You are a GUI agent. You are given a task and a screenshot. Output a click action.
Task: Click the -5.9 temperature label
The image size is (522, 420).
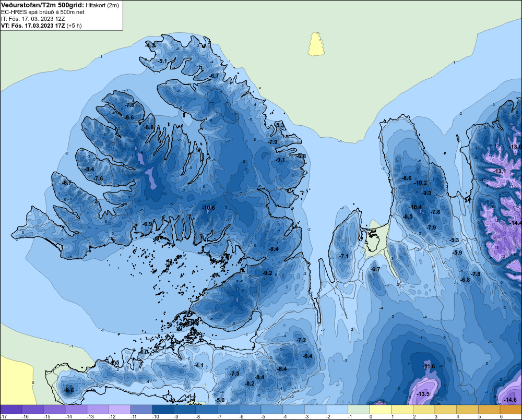pos(457,253)
